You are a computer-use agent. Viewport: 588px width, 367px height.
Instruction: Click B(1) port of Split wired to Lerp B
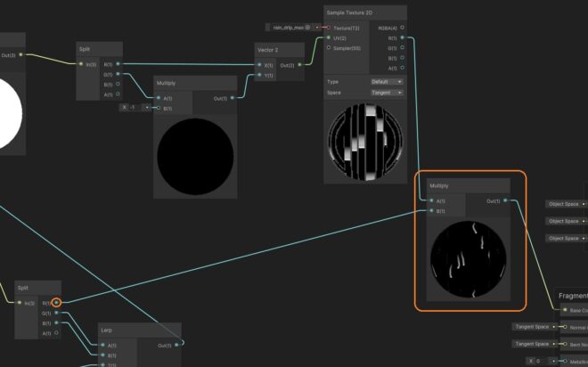coord(56,322)
